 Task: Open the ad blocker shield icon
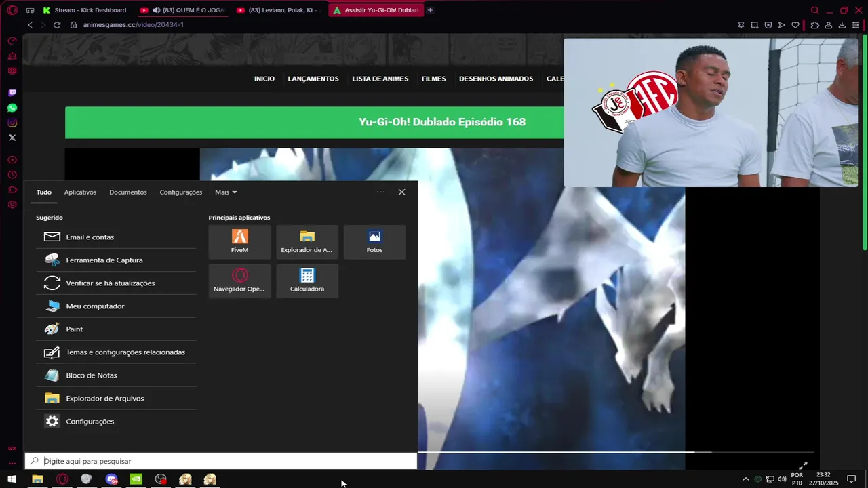pos(768,25)
